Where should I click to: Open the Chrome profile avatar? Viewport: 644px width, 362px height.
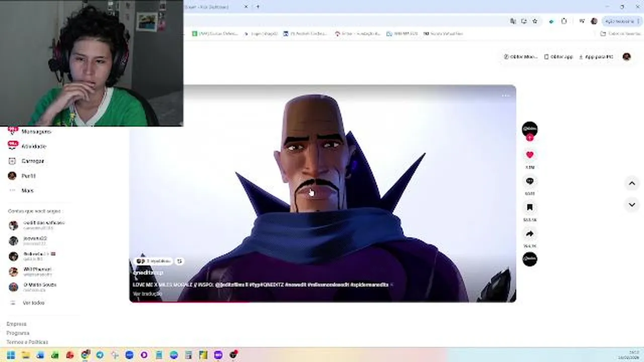(x=594, y=21)
